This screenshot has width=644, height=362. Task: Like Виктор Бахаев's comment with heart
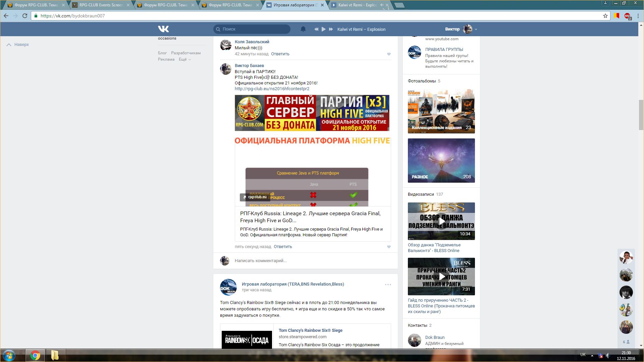point(389,247)
